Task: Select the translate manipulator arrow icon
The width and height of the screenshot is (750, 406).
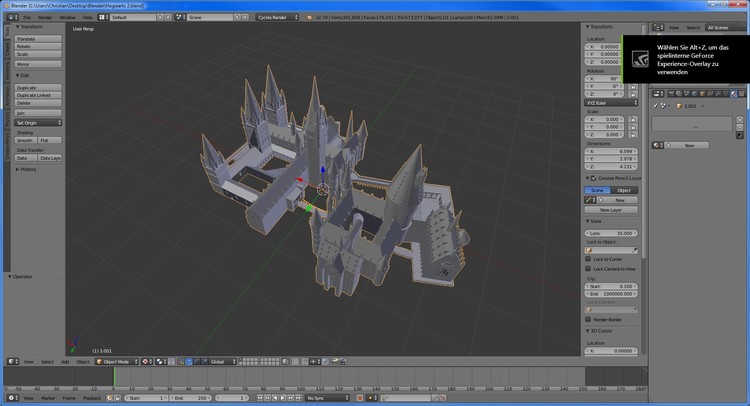Action: click(x=189, y=362)
